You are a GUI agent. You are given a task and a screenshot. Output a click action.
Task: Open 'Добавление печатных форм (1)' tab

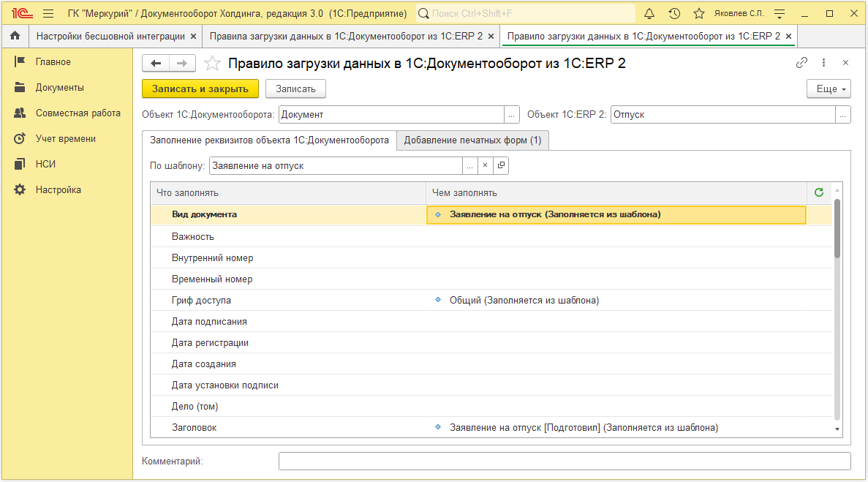(x=472, y=140)
